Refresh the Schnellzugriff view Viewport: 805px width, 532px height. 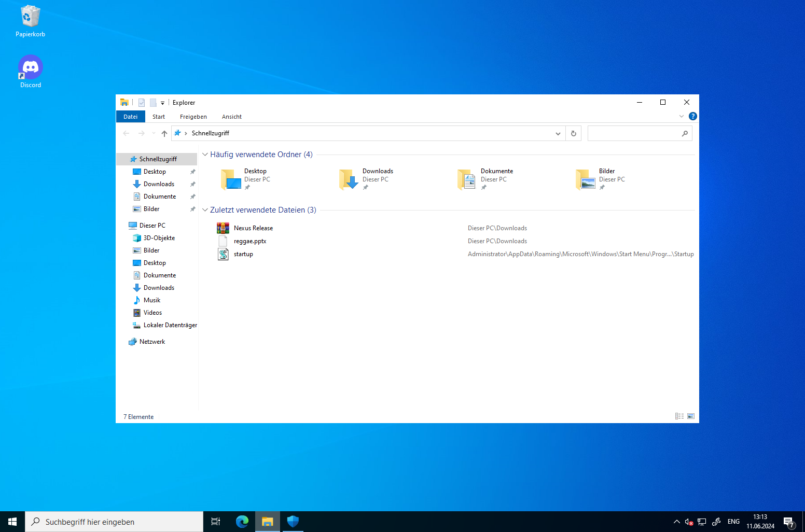tap(574, 133)
